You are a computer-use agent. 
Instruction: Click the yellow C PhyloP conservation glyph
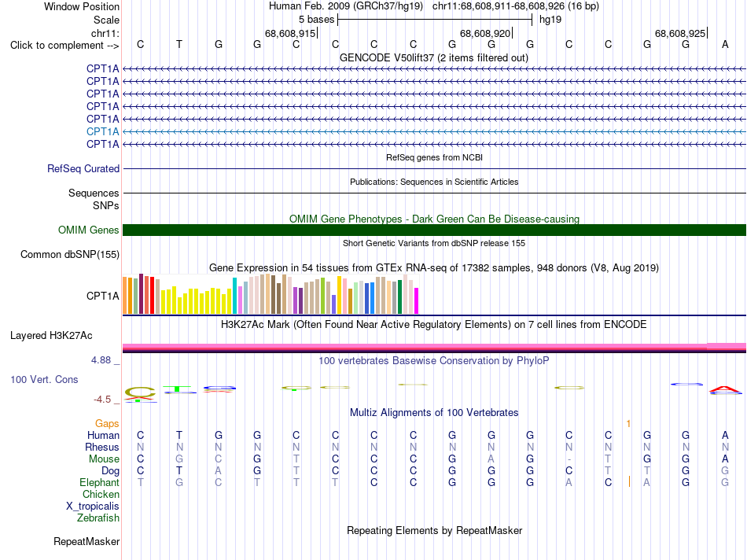click(140, 392)
